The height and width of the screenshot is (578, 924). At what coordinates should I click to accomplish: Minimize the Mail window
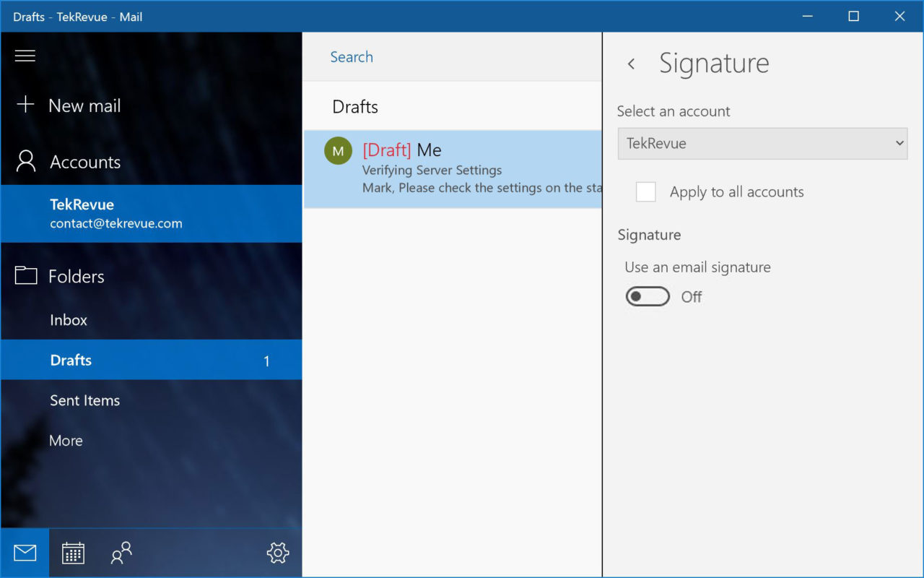coord(806,16)
